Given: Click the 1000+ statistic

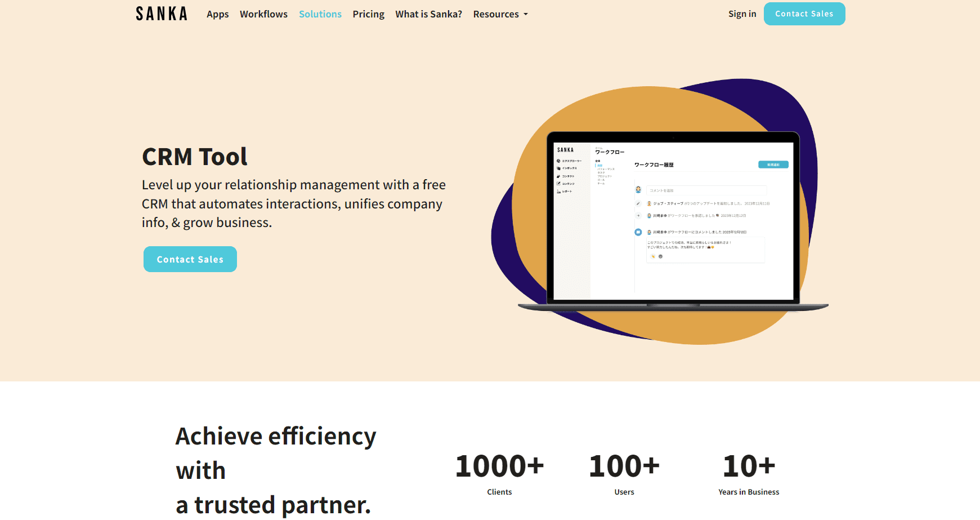Looking at the screenshot, I should 500,466.
